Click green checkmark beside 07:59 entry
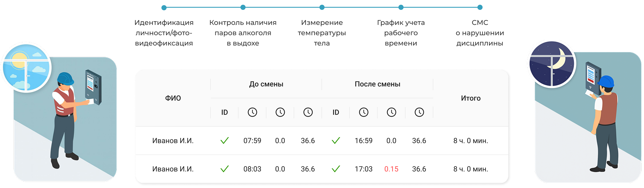The height and width of the screenshot is (188, 644). point(225,141)
